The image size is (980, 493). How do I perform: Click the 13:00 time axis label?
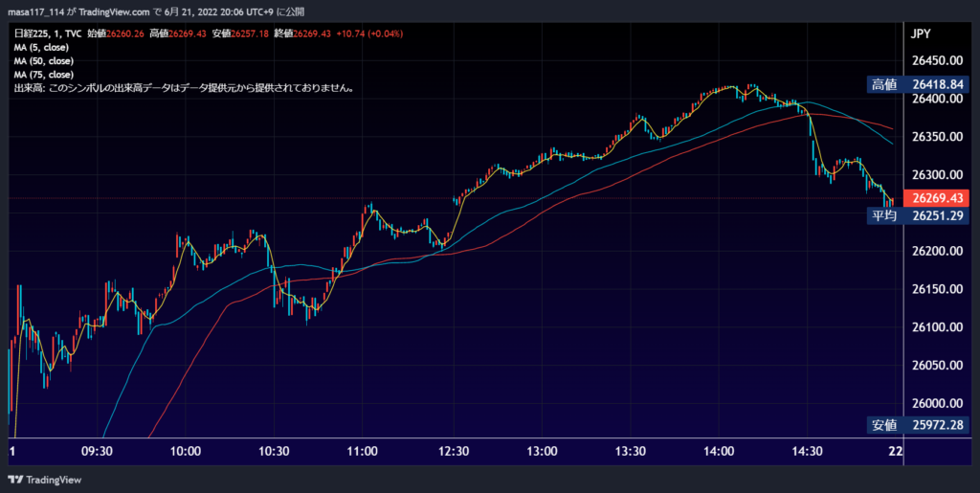coord(541,452)
